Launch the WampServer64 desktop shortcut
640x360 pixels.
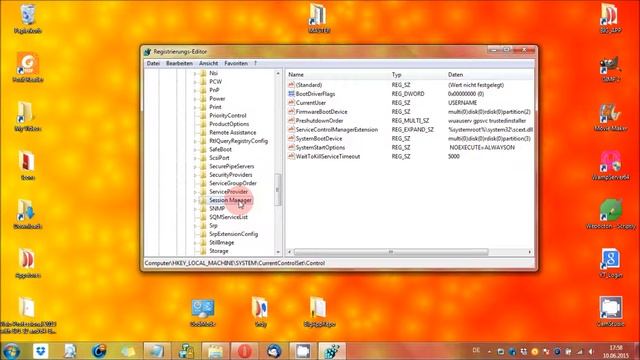coord(611,166)
